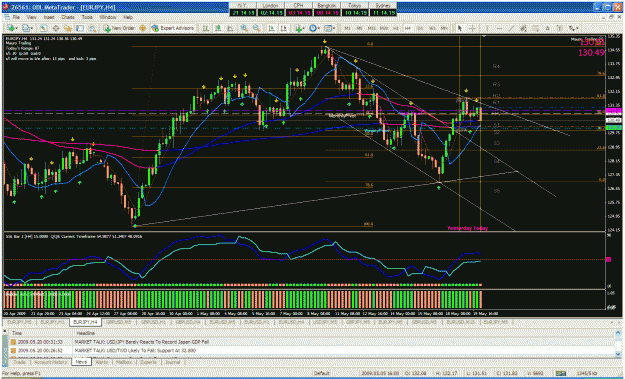Draw a vertical line tool

coord(487,28)
